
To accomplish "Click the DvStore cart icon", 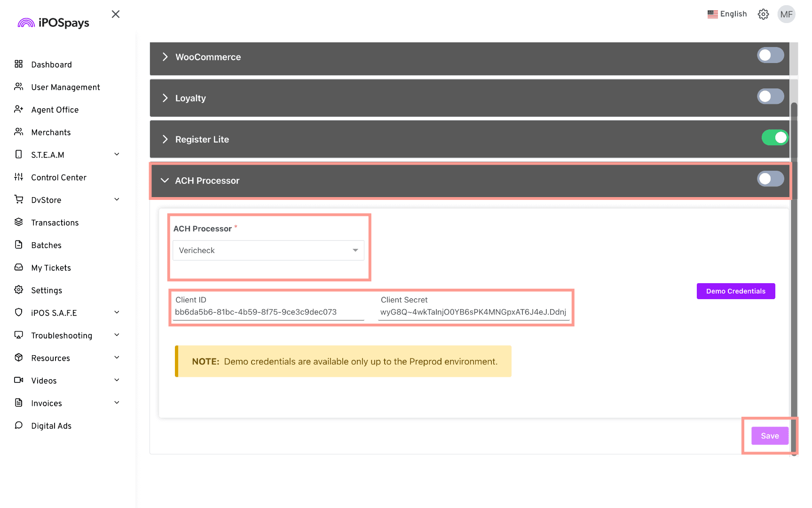I will 19,199.
